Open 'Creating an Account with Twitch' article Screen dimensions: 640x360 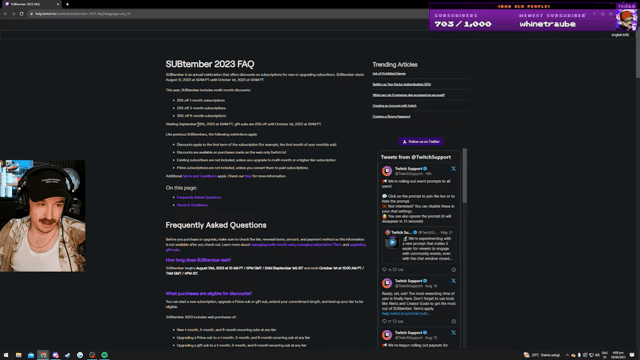[x=394, y=106]
